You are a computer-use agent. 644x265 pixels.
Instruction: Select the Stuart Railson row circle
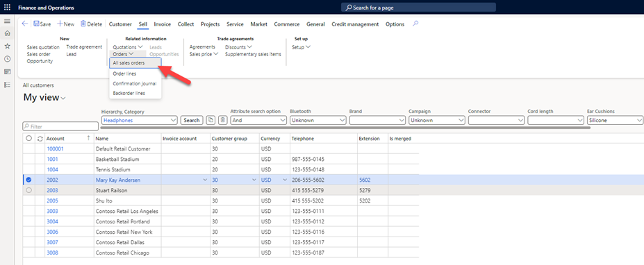[x=28, y=190]
